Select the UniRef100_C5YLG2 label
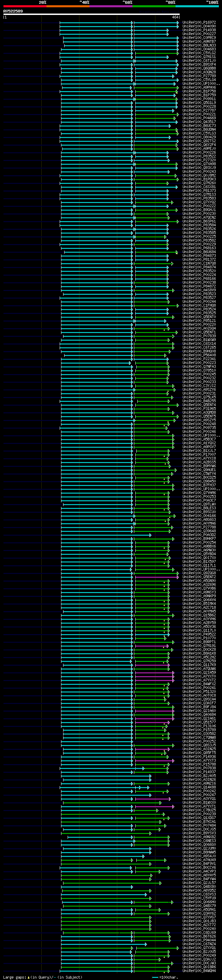 [x=199, y=53]
